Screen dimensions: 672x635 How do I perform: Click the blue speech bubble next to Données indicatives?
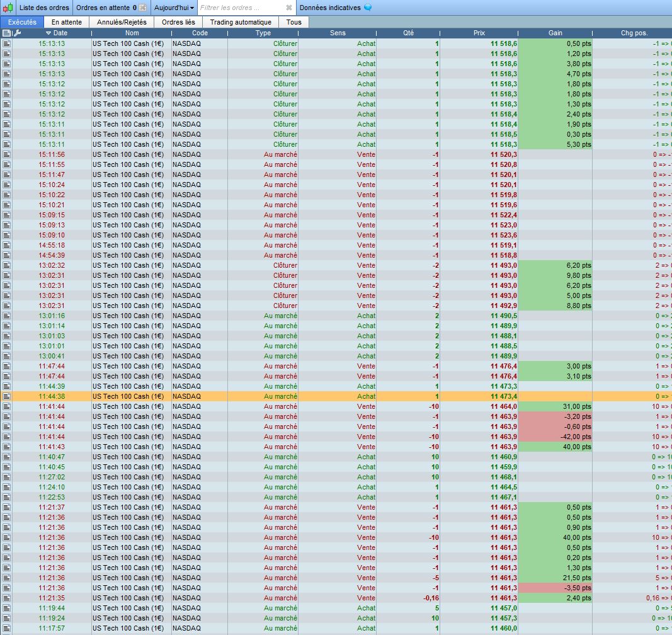(368, 8)
